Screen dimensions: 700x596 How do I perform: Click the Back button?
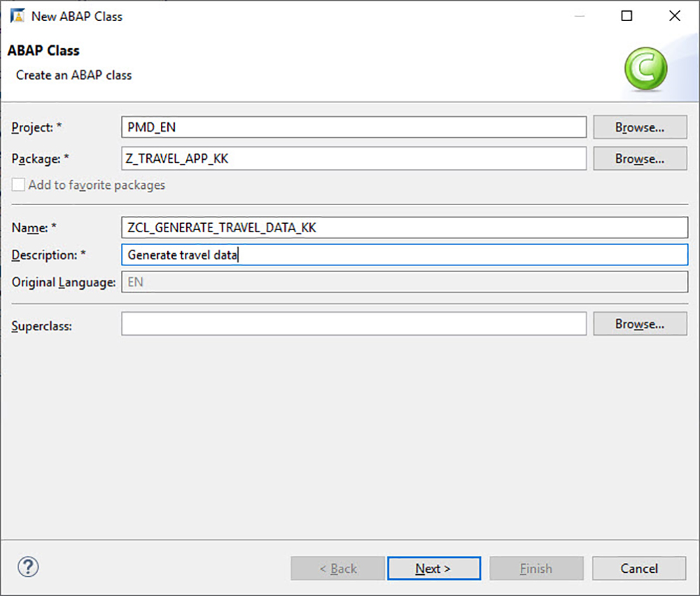pyautogui.click(x=337, y=568)
